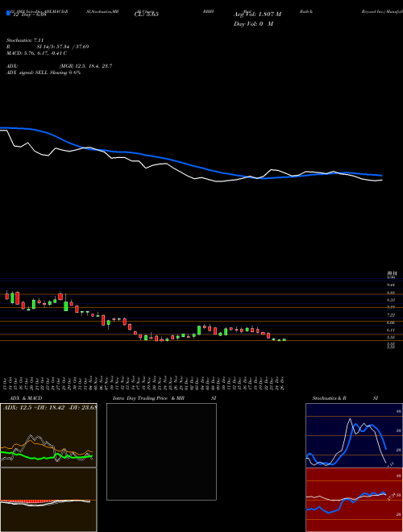Click the thick blue SMA line on chart
Viewport: 403px width, 532px height.
coord(190,164)
